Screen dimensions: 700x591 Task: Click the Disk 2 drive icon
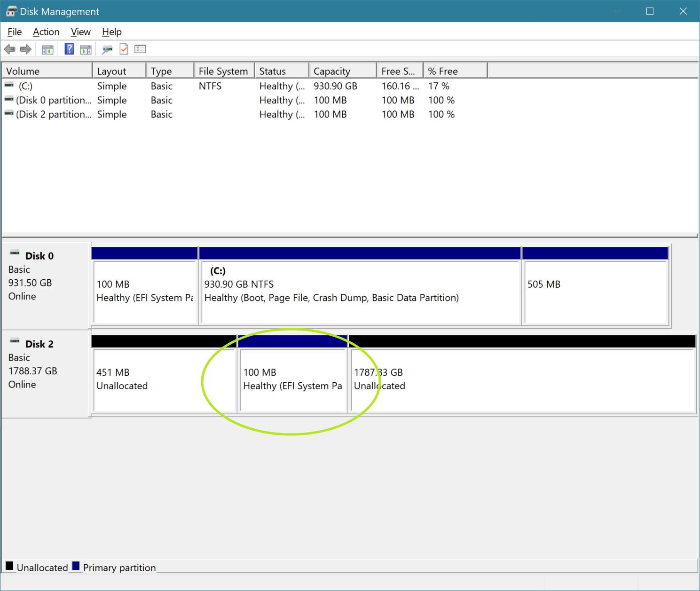coord(16,344)
